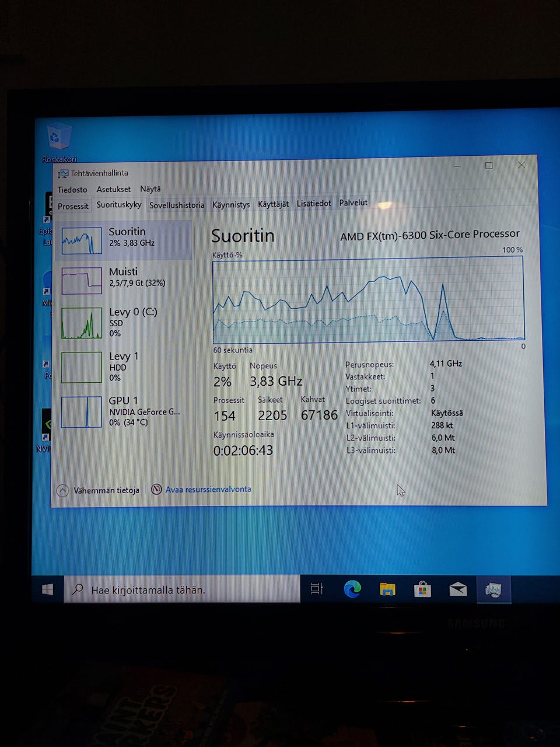Click the Kahvat value 67186
The height and width of the screenshot is (747, 560).
(319, 415)
